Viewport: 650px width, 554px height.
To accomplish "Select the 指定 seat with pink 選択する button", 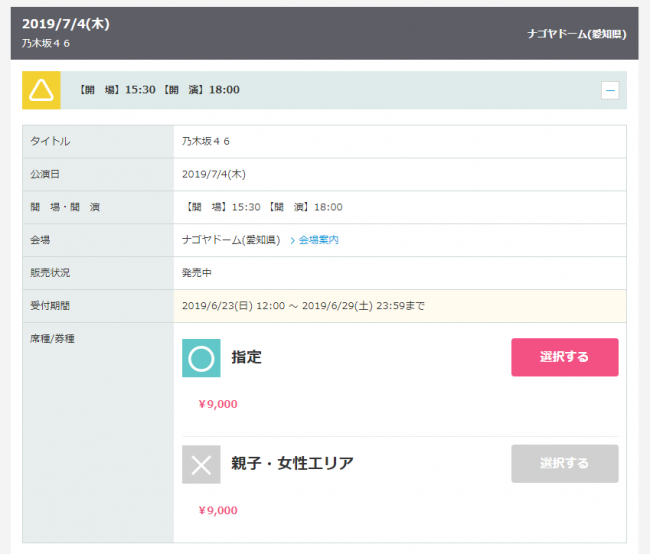I will click(x=565, y=357).
